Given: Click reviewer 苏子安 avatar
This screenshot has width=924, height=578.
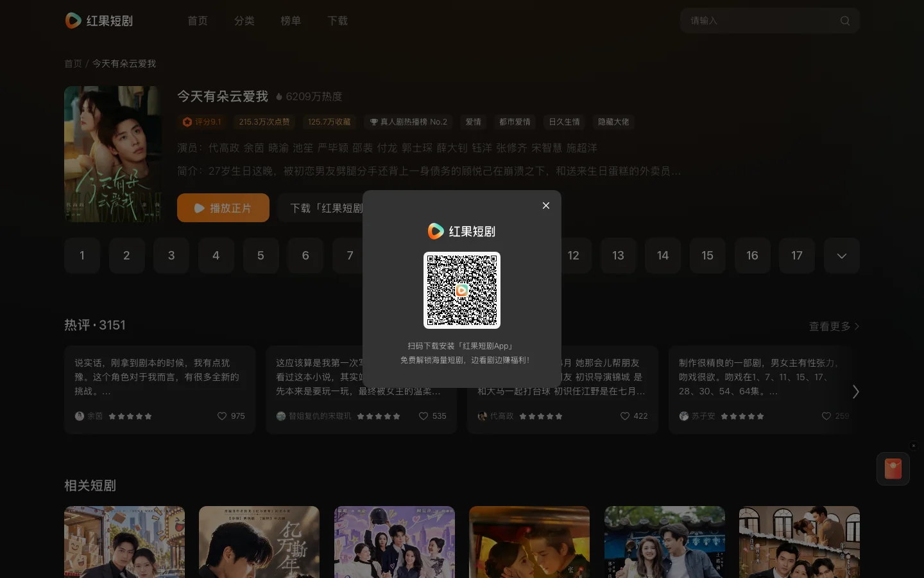Looking at the screenshot, I should coord(684,416).
